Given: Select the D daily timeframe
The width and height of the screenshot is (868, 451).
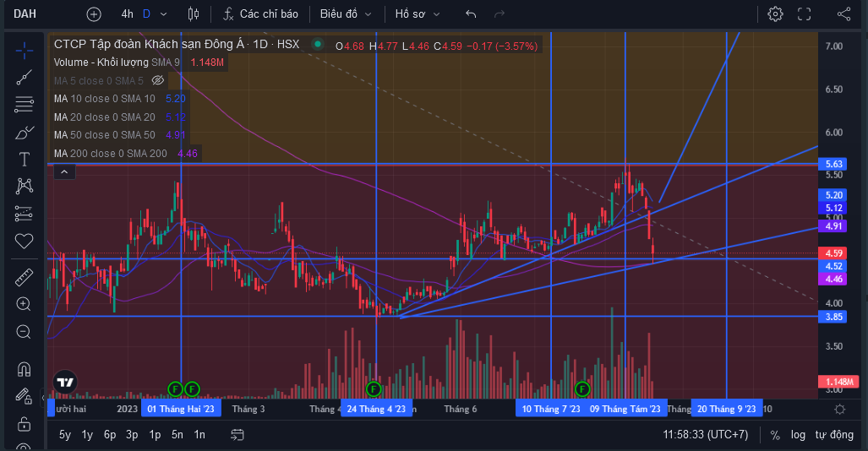Looking at the screenshot, I should click(x=146, y=14).
